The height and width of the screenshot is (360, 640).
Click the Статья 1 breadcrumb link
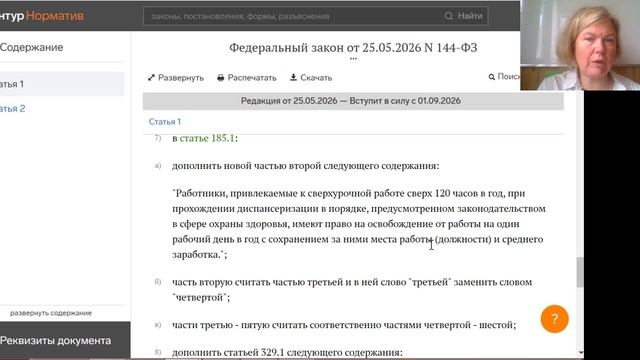pyautogui.click(x=164, y=122)
